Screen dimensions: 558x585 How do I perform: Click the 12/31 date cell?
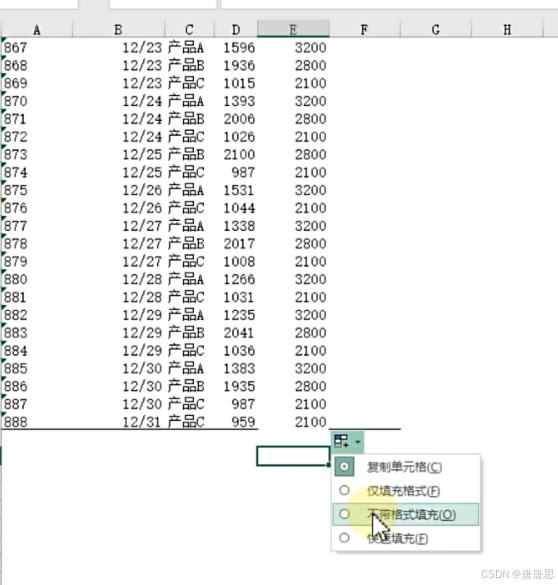[x=118, y=422]
